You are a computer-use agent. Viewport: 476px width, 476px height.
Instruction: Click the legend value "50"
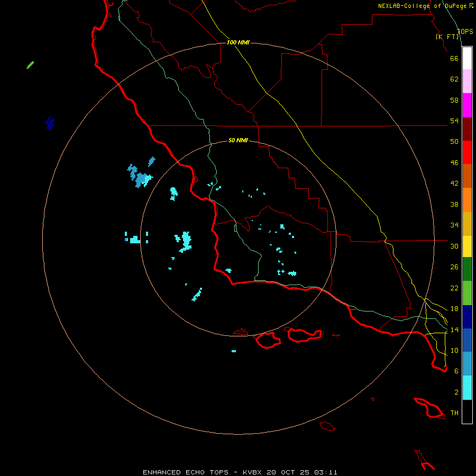[454, 142]
